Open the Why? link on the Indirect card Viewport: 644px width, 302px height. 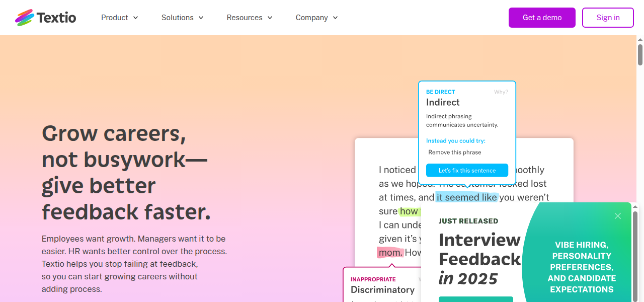(501, 92)
